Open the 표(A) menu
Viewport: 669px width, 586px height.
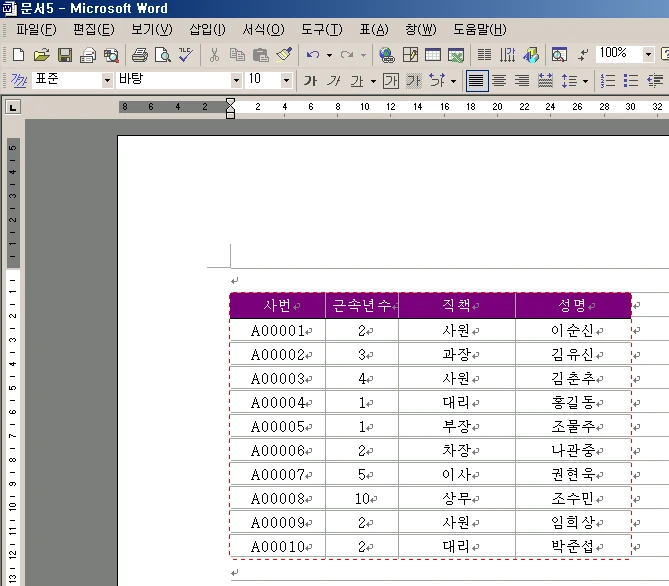[x=374, y=29]
